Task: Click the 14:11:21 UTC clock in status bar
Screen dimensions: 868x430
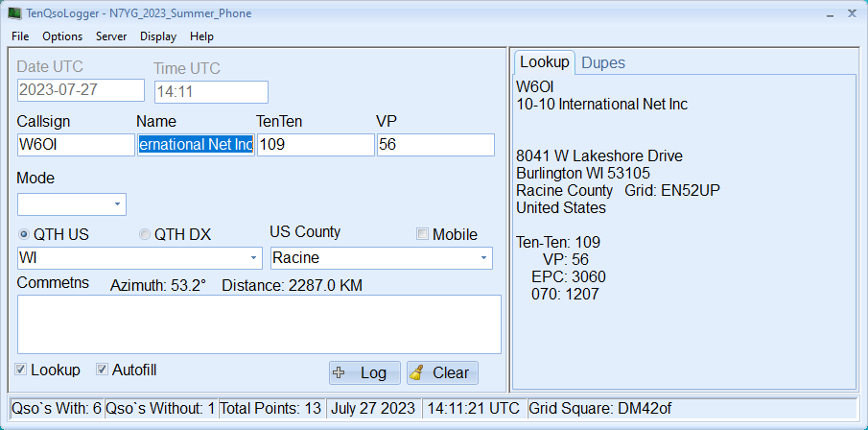Action: pos(474,409)
